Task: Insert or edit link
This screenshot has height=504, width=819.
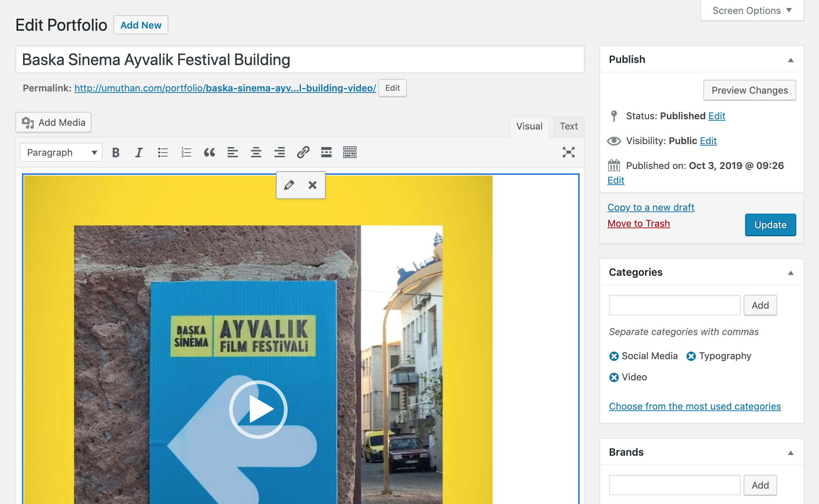Action: pos(303,152)
